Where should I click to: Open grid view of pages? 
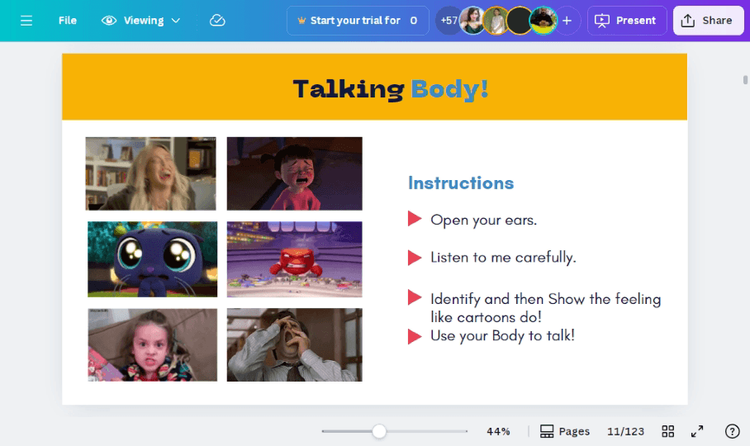(x=668, y=431)
